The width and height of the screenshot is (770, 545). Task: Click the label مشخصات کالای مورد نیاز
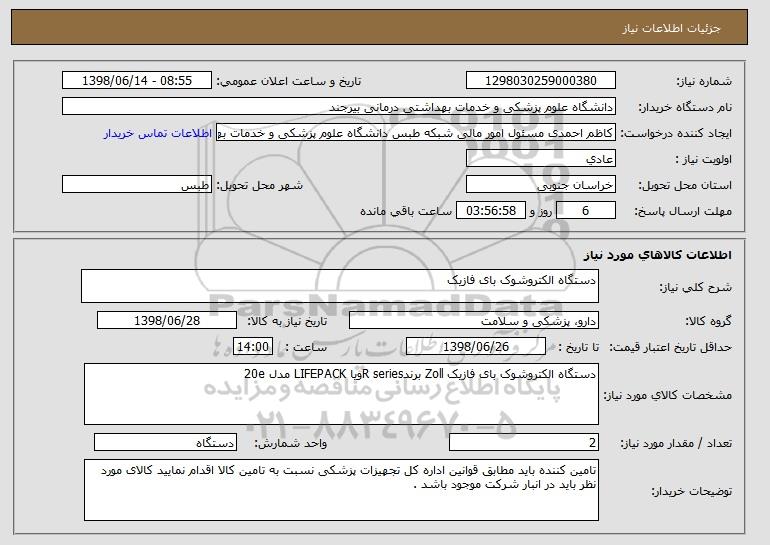[668, 395]
